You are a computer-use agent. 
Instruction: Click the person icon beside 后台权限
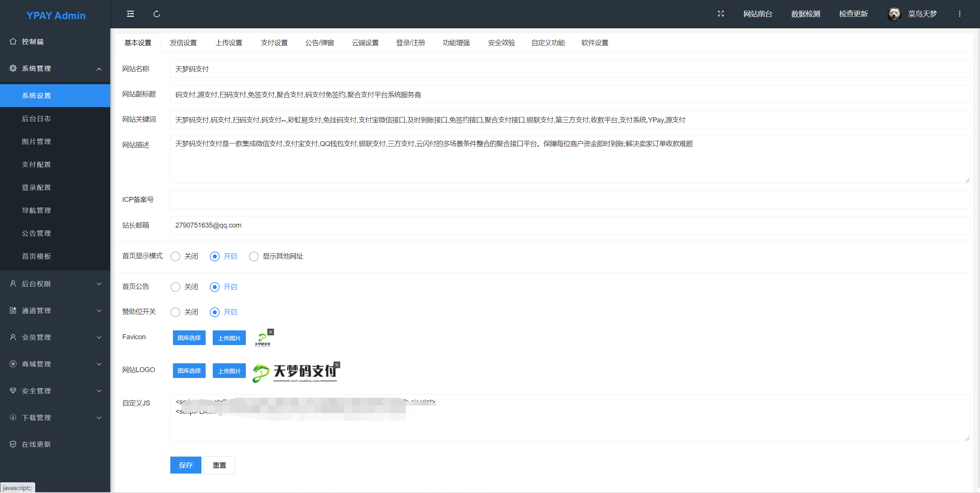[x=13, y=283]
